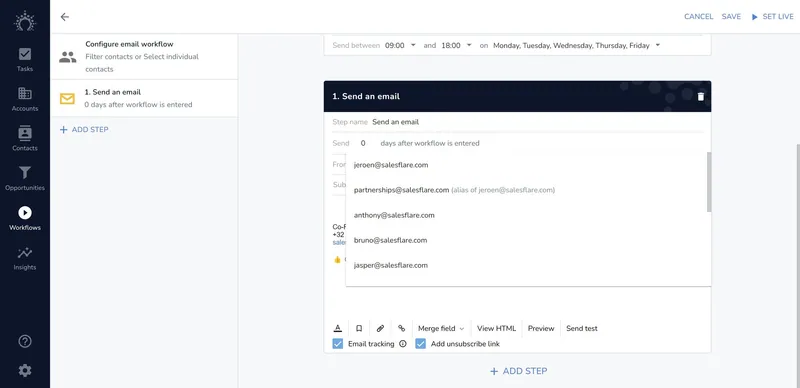Image resolution: width=800 pixels, height=388 pixels.
Task: Click the sender dropdown list scrollbar
Action: (x=709, y=182)
